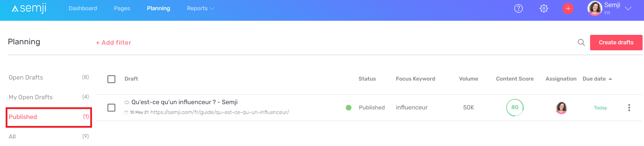Open the help question mark icon
This screenshot has height=146, width=644.
[x=518, y=8]
